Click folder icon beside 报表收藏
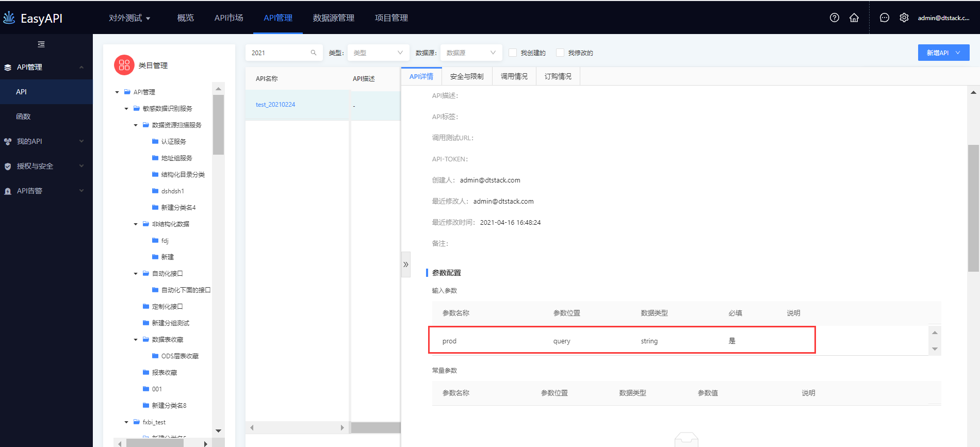This screenshot has width=980, height=447. tap(146, 372)
